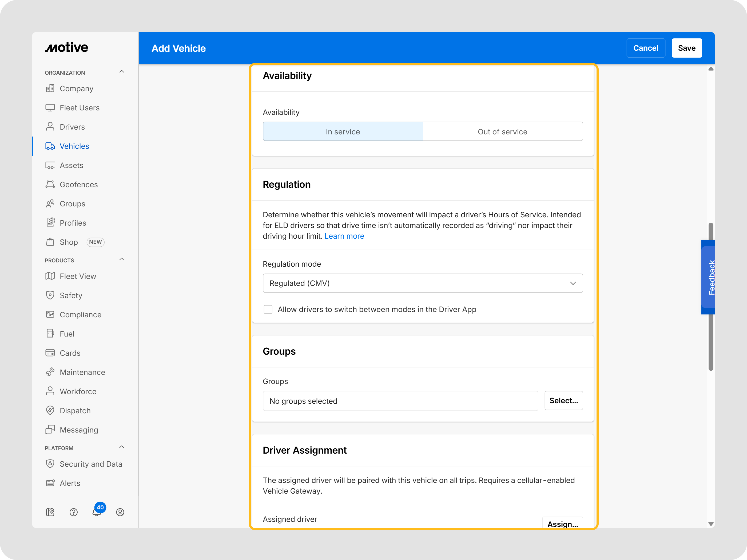
Task: Open the Compliance menu item
Action: pos(80,315)
